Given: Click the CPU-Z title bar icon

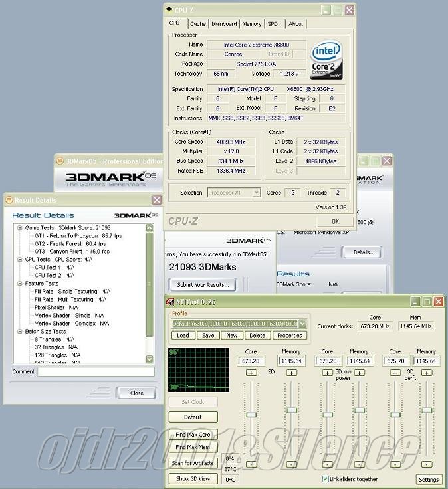Looking at the screenshot, I should 169,9.
